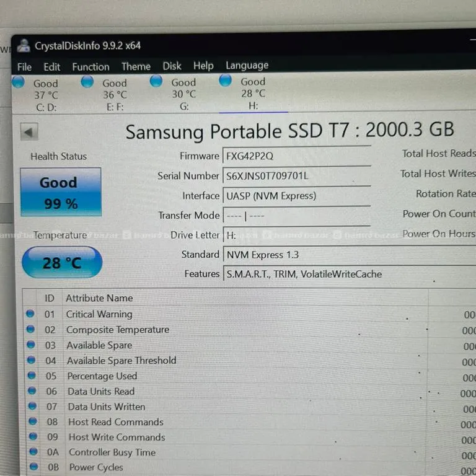Image resolution: width=476 pixels, height=476 pixels.
Task: Click the Attribute Name column header
Action: 99,298
